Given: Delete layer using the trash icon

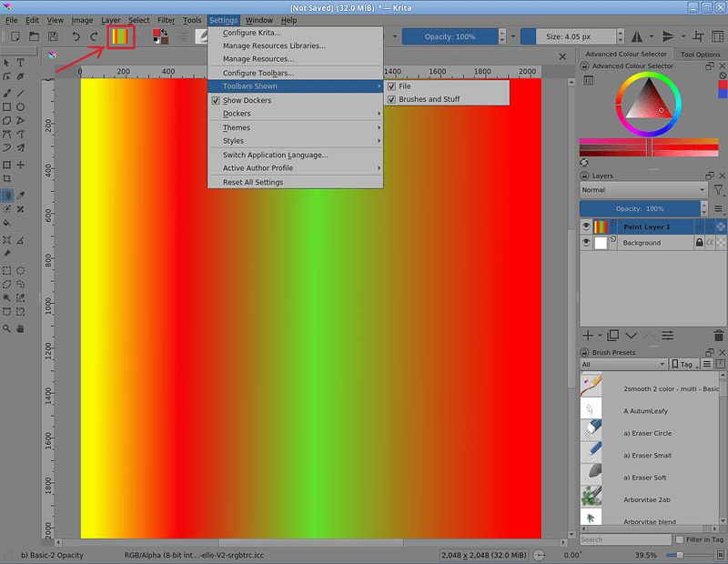Looking at the screenshot, I should tap(718, 336).
